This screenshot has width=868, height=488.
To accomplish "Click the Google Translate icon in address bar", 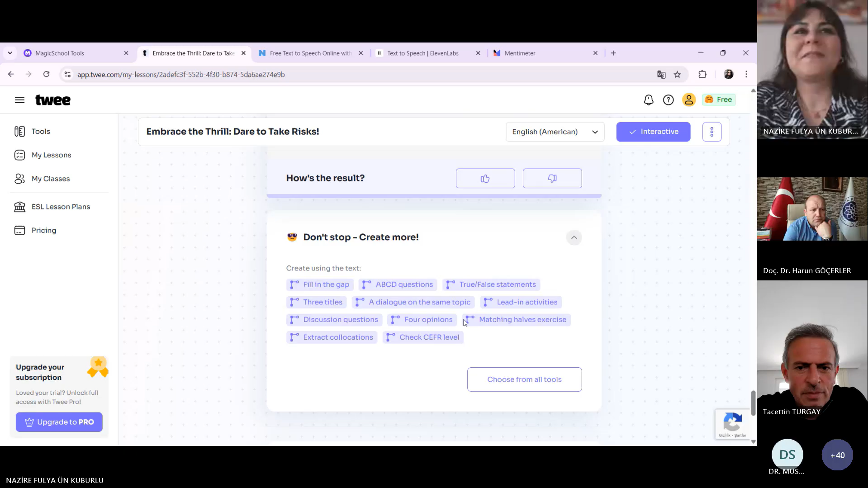I will [x=661, y=75].
